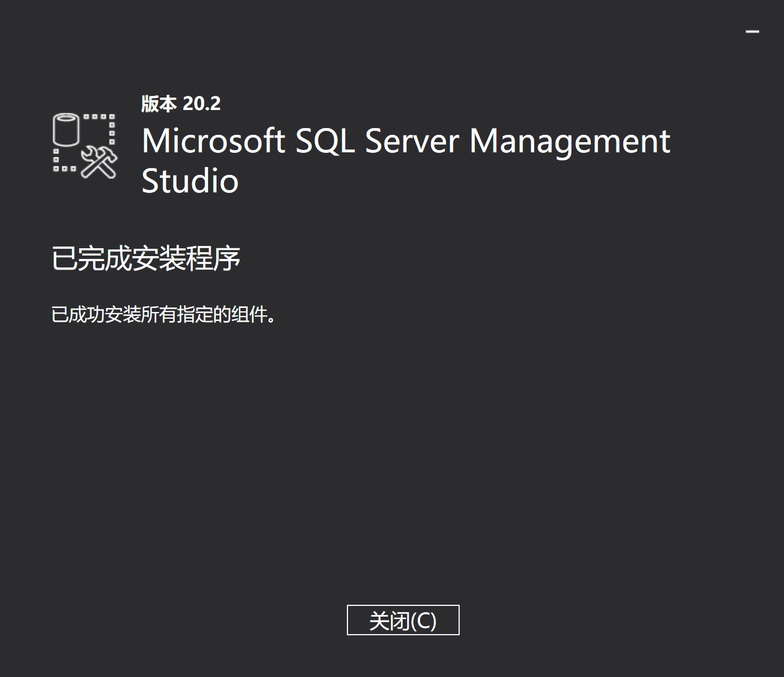The height and width of the screenshot is (677, 784).
Task: Click the 关闭(C) button
Action: (x=403, y=620)
